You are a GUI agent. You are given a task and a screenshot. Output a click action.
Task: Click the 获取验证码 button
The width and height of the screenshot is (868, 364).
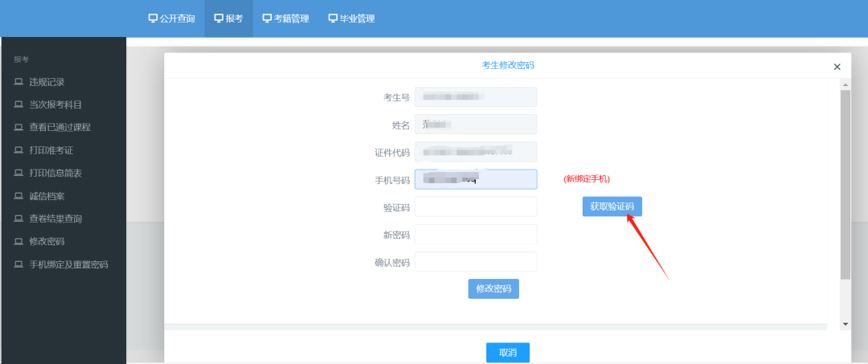pyautogui.click(x=612, y=207)
